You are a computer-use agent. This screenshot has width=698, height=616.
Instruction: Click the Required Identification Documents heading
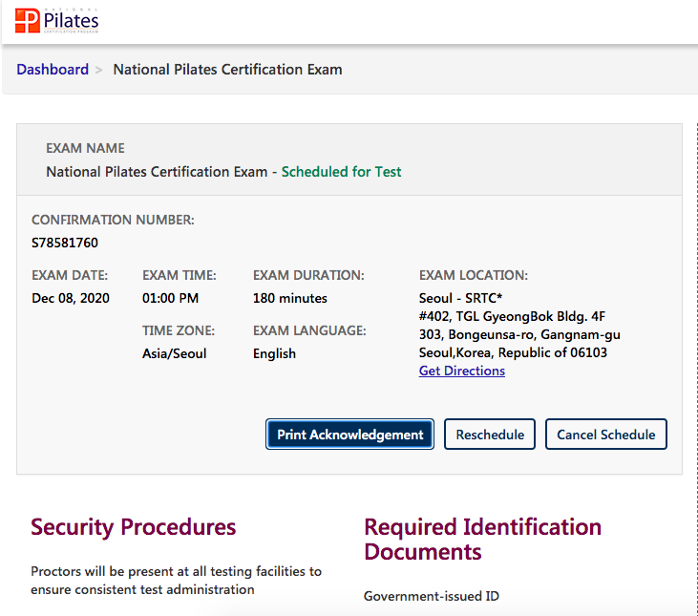(482, 540)
